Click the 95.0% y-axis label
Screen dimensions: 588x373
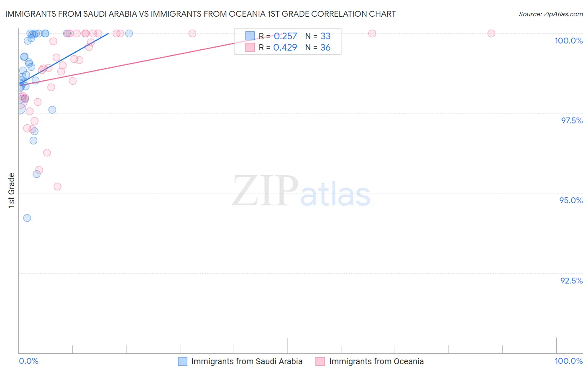click(x=571, y=200)
